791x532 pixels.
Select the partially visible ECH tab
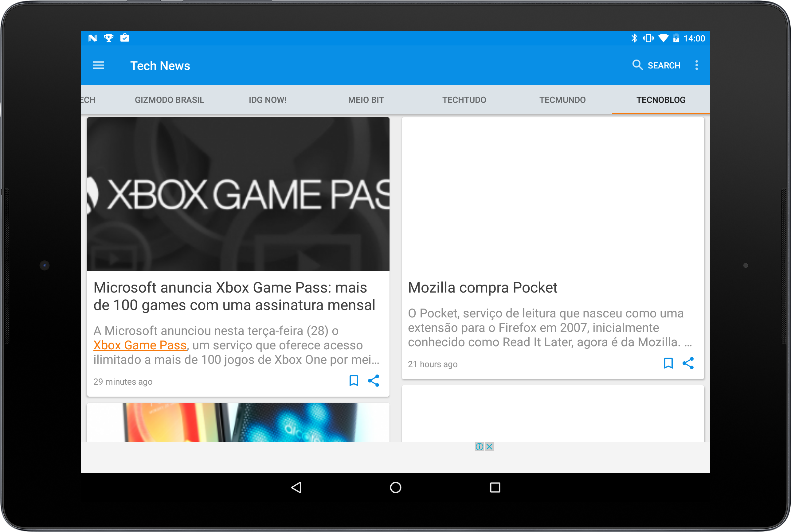pos(88,100)
